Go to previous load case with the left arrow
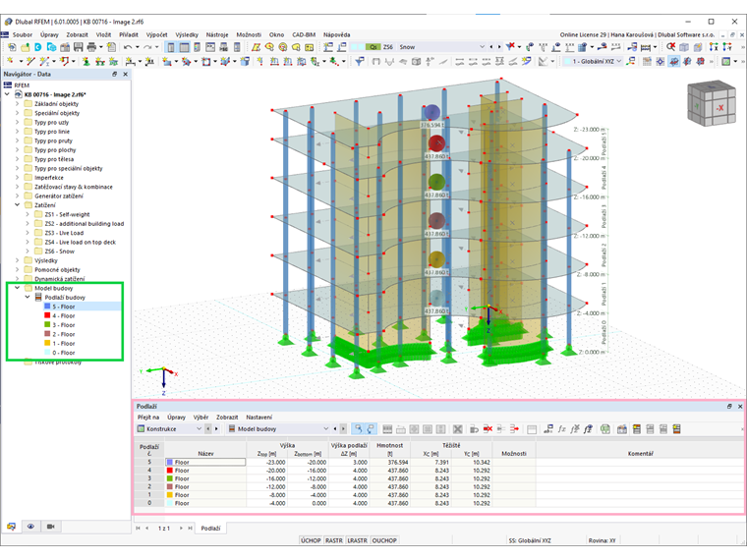The width and height of the screenshot is (747, 560). pyautogui.click(x=491, y=47)
